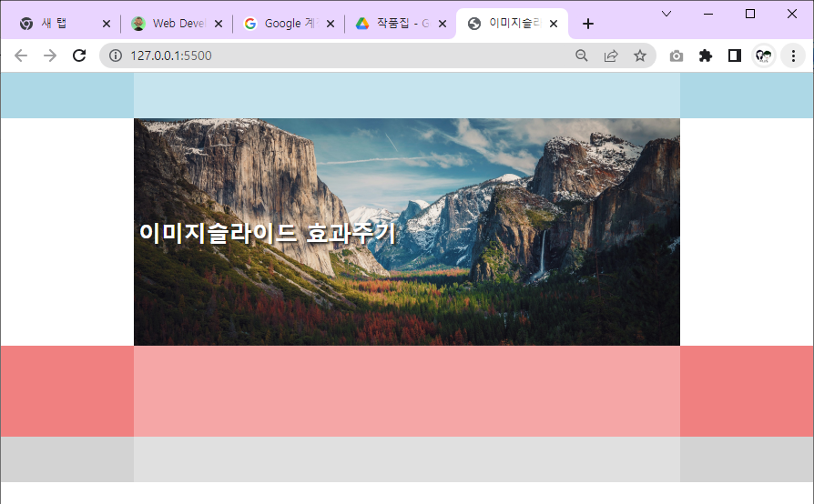Open the Chrome three-dot menu
This screenshot has width=814, height=504.
tap(793, 55)
